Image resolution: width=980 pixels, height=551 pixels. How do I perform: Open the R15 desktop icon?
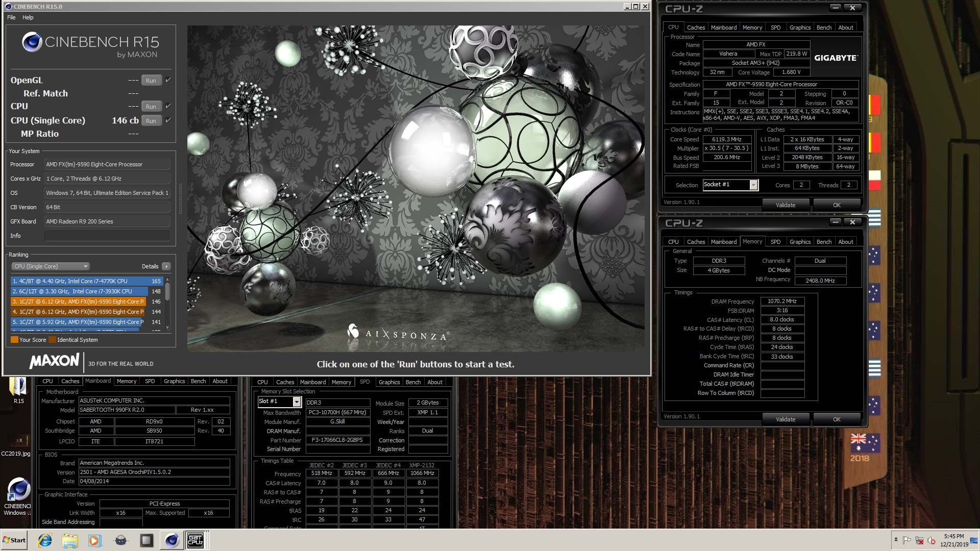[x=18, y=390]
